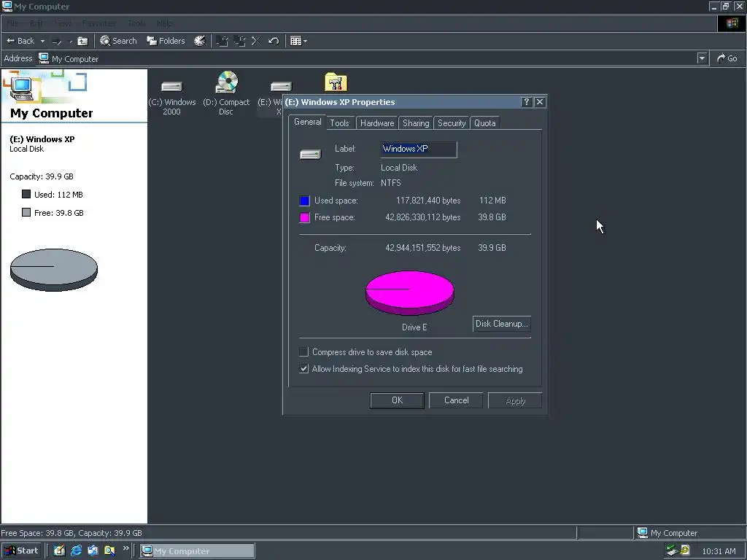
Task: Click the dark Used legend square in sidebar
Action: [26, 194]
